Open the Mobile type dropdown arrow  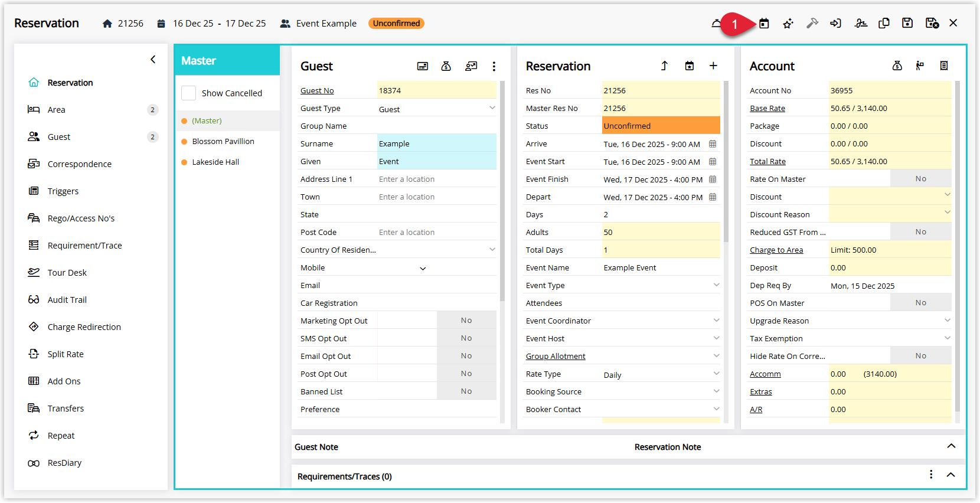[x=423, y=269]
